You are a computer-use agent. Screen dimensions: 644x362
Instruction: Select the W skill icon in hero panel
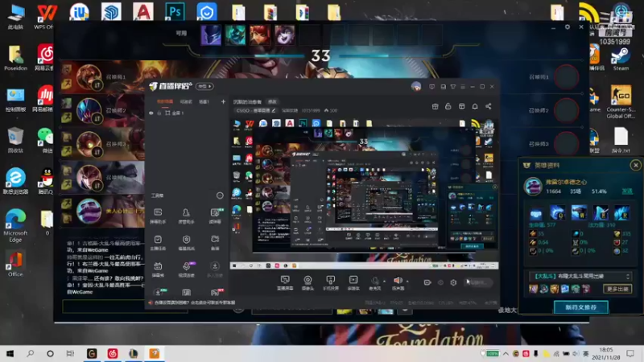coord(579,213)
